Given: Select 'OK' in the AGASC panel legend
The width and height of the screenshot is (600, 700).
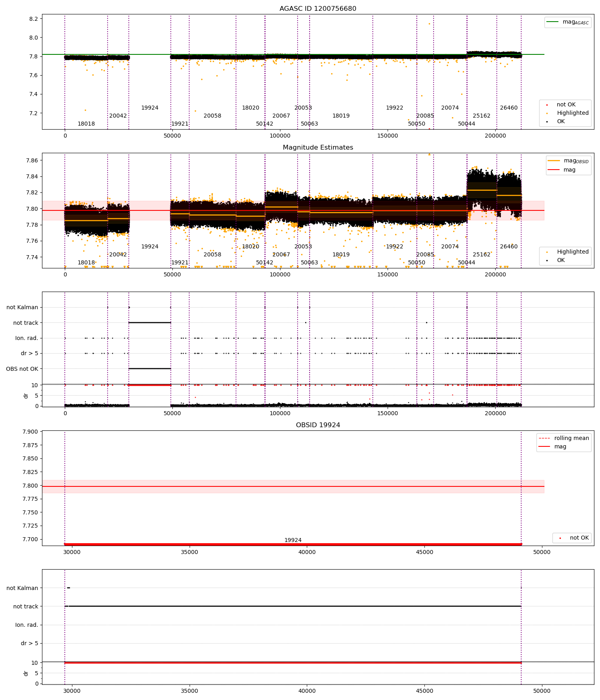Looking at the screenshot, I should 561,122.
